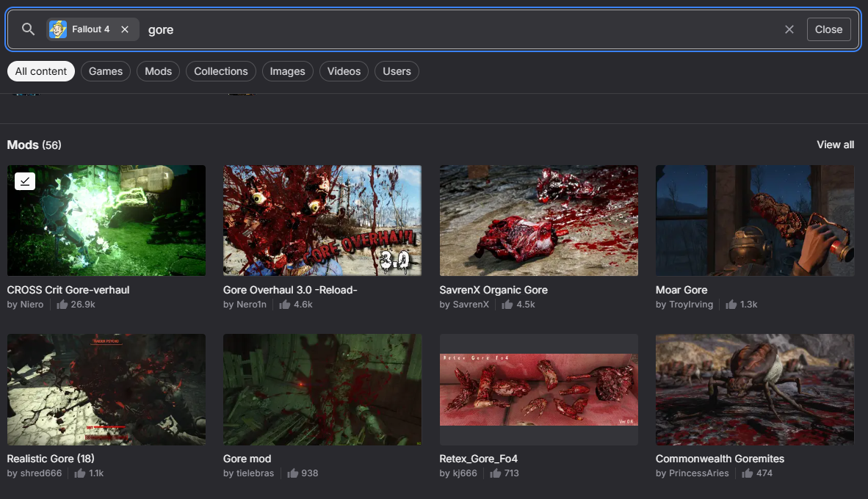Click the thumbs-up icon next to 474
The image size is (868, 499).
point(748,473)
